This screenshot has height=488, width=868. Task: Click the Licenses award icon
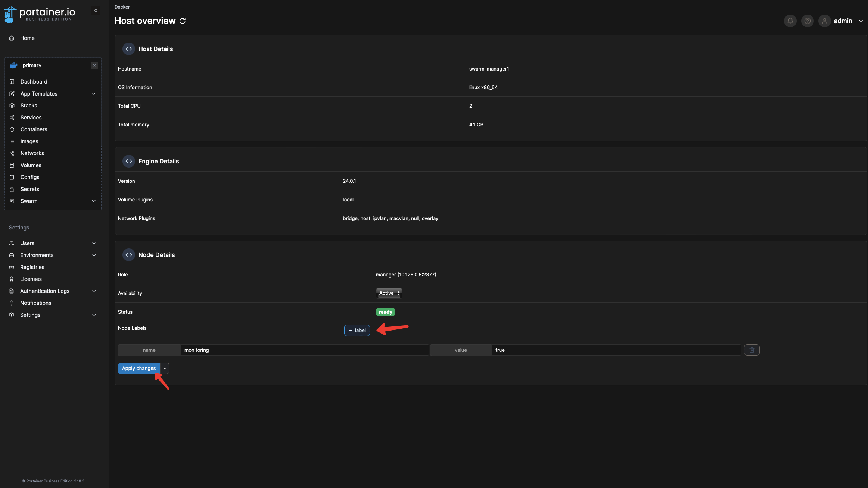pyautogui.click(x=12, y=279)
